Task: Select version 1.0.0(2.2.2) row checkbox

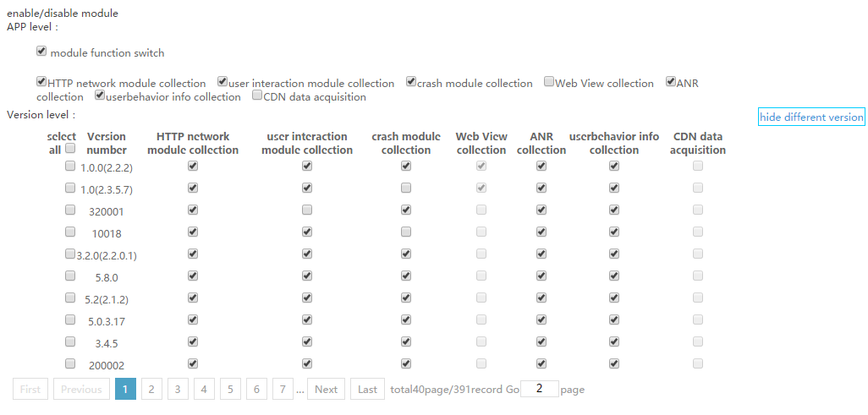Action: (x=70, y=167)
